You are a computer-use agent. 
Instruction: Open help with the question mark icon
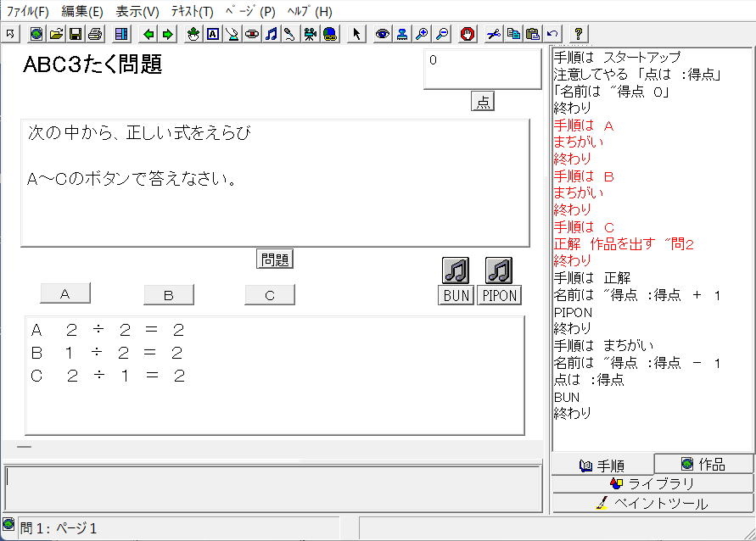[578, 34]
